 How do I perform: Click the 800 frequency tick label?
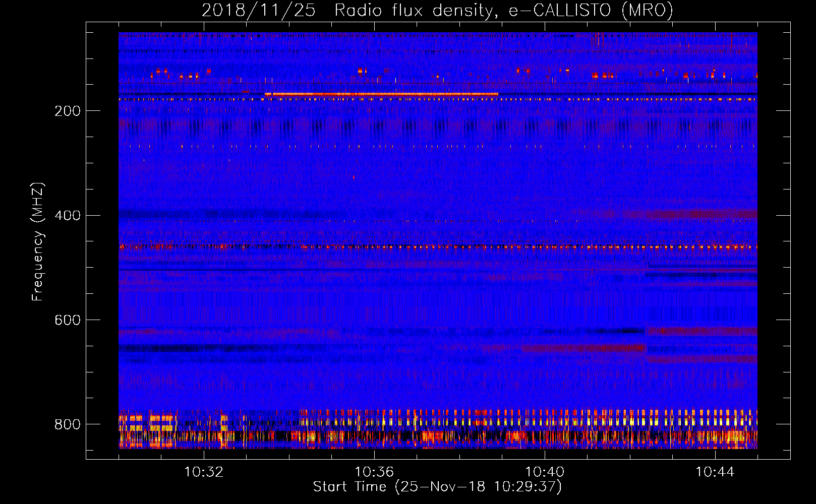coord(68,424)
